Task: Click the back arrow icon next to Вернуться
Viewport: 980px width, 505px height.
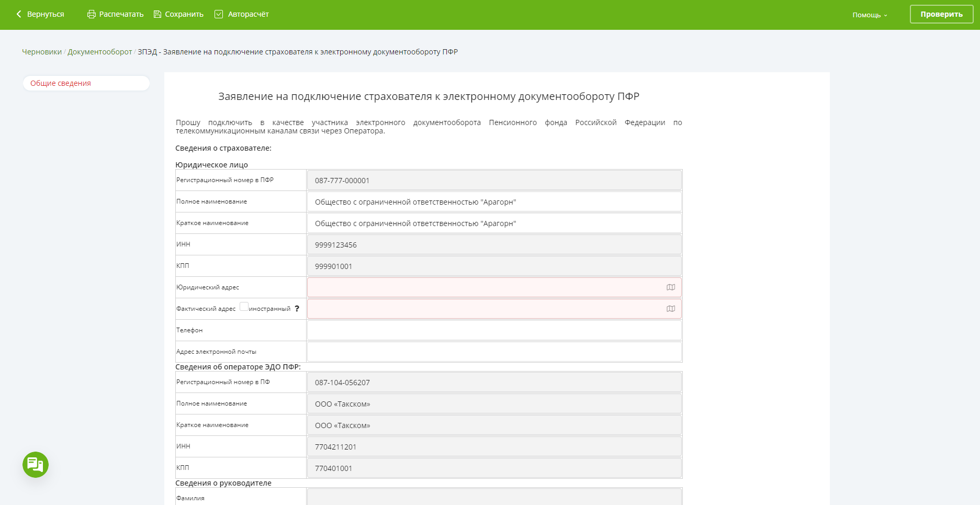Action: pos(19,14)
